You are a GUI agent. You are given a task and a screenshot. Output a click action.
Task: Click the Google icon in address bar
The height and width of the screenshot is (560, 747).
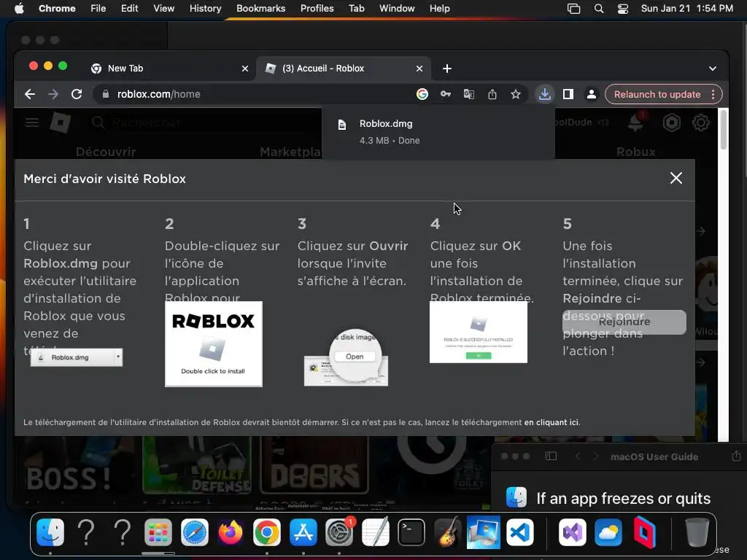[x=422, y=94]
